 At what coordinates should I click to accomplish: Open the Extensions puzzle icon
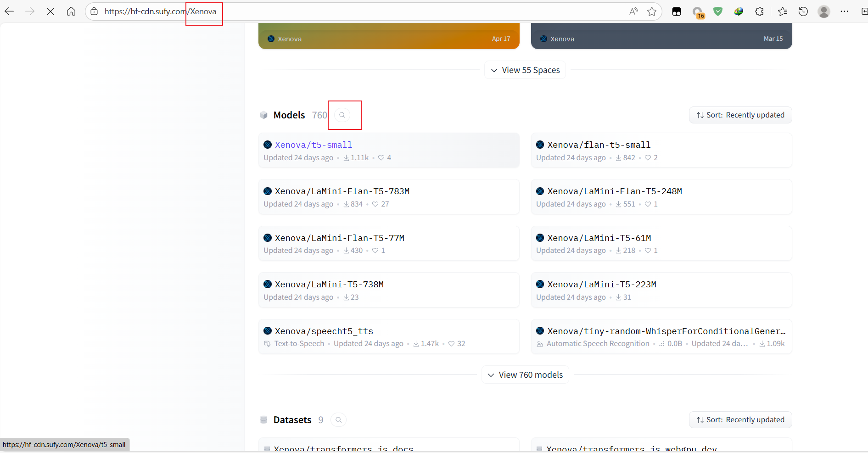coord(760,11)
